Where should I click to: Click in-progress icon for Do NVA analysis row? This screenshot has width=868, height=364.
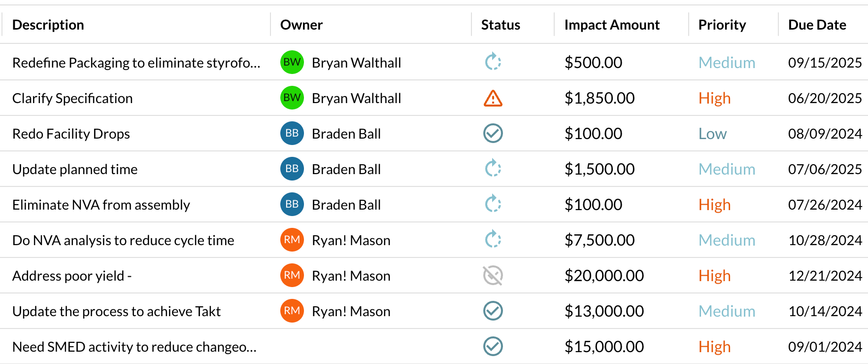[x=493, y=240]
